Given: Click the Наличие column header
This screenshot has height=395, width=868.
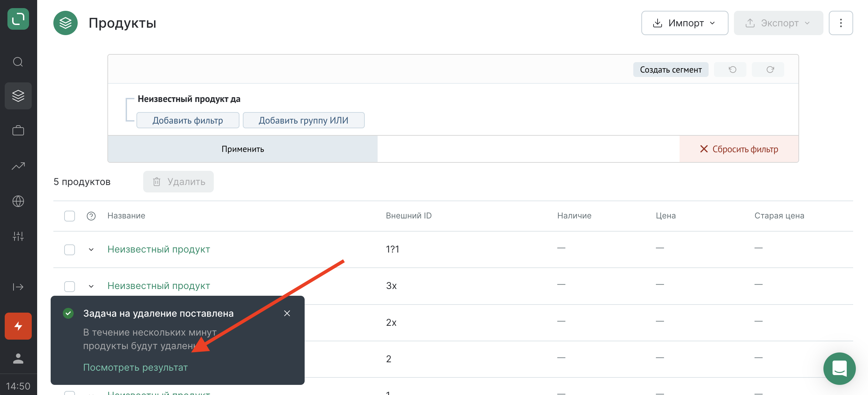Looking at the screenshot, I should pyautogui.click(x=574, y=216).
